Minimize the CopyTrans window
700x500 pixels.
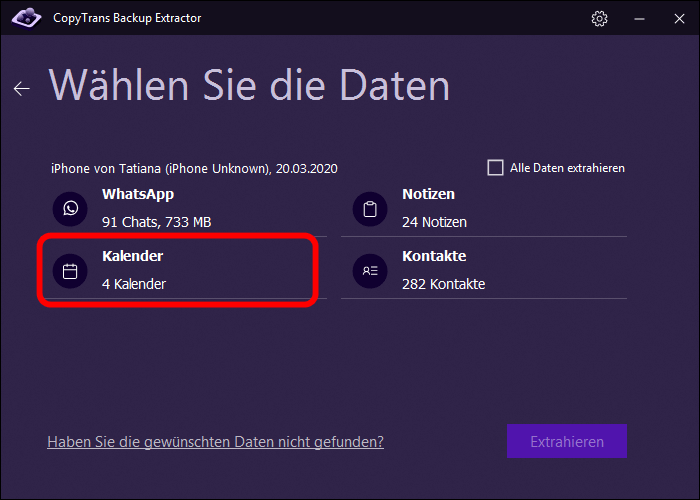[639, 19]
